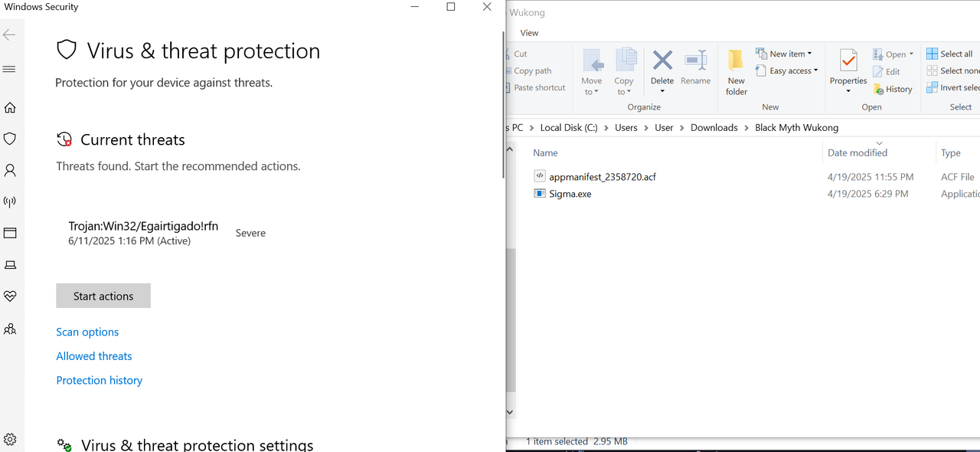Expand chevron after Users in address bar
This screenshot has height=452, width=980.
coord(646,128)
